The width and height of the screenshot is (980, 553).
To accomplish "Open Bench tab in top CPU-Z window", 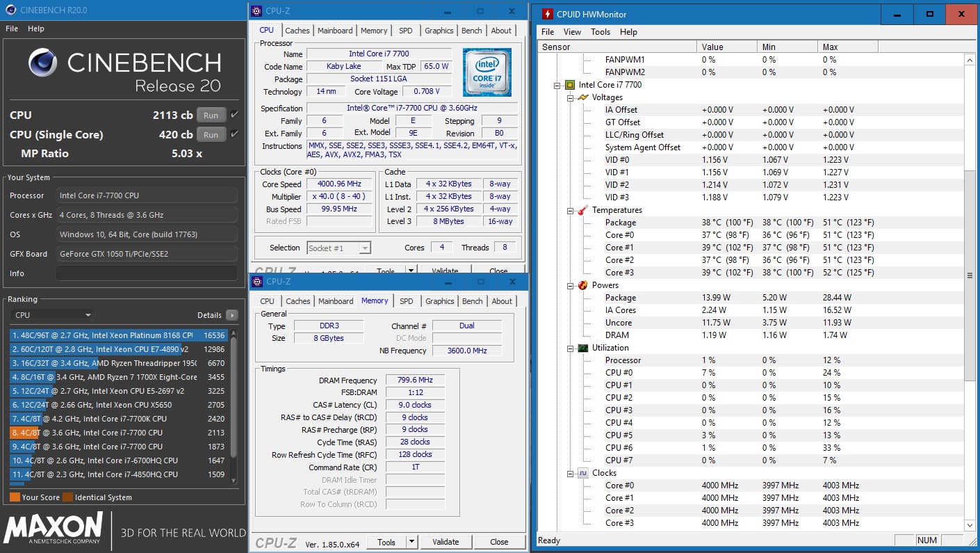I will tap(472, 31).
